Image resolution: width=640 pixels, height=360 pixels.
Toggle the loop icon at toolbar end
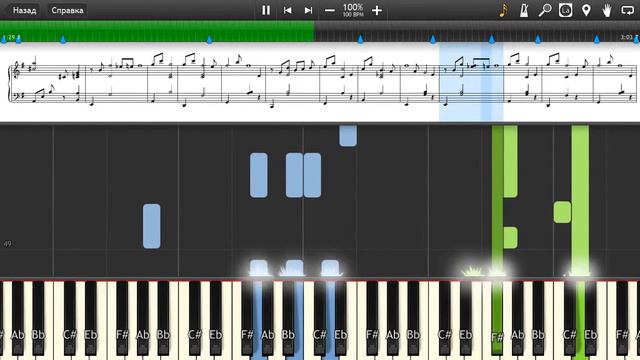(x=627, y=10)
